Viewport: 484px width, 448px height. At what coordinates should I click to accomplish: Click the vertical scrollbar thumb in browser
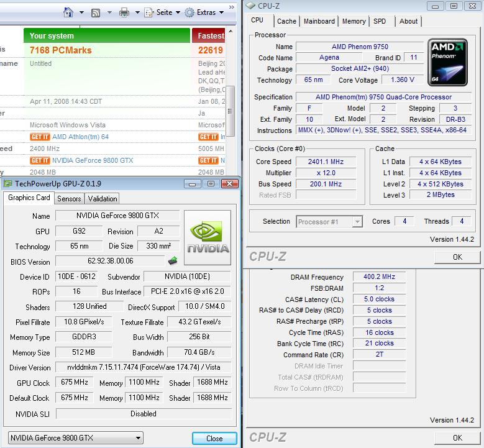(x=231, y=111)
